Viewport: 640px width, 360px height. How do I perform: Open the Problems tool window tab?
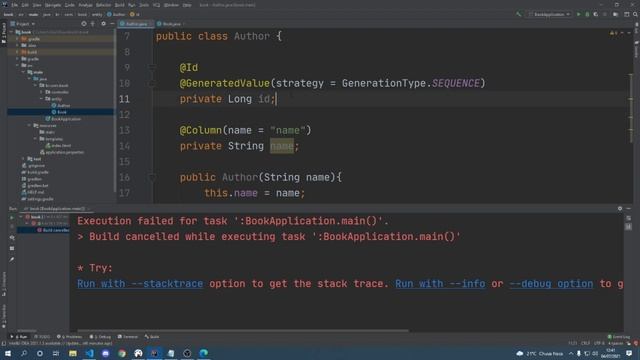point(69,337)
